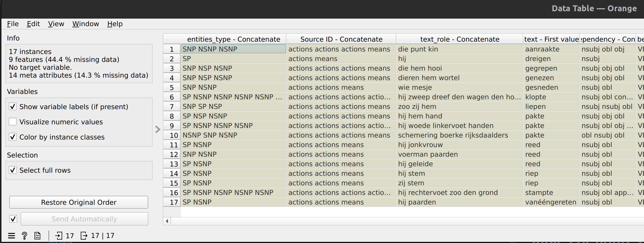Click the Restore Original Order button
Image resolution: width=644 pixels, height=243 pixels.
click(x=79, y=202)
